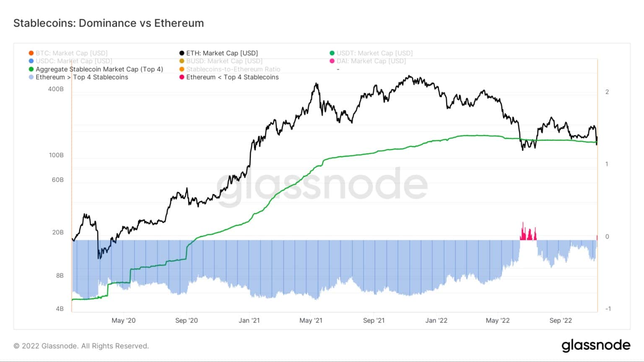644x362 pixels.
Task: Toggle the BTC Market Cap legend series
Action: click(x=68, y=53)
